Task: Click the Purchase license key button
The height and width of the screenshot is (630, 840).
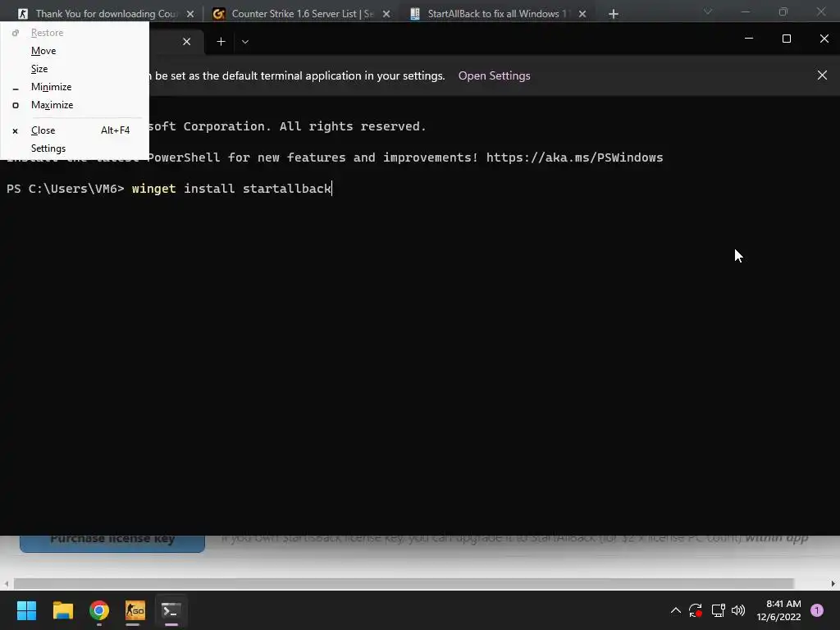Action: 112,541
